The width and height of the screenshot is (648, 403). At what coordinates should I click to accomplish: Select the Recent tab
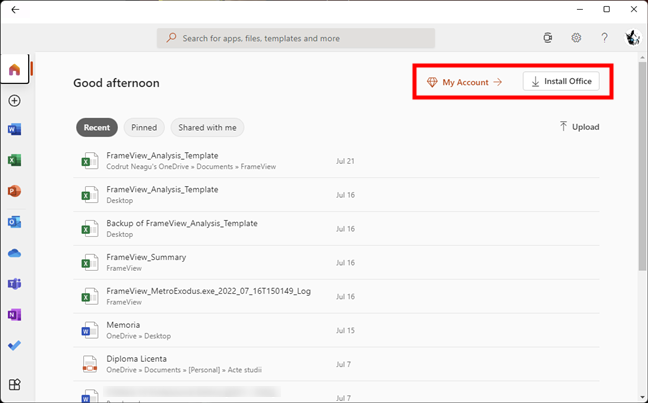97,127
